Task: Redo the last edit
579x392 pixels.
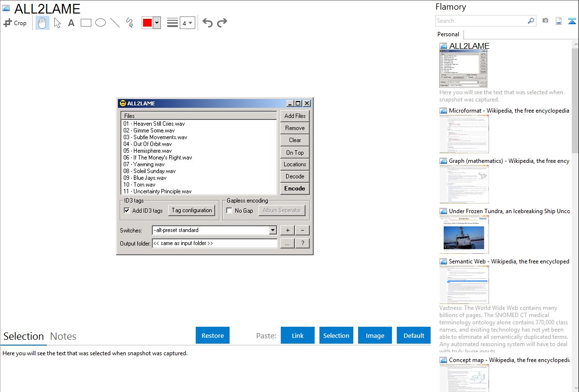Action: 222,23
